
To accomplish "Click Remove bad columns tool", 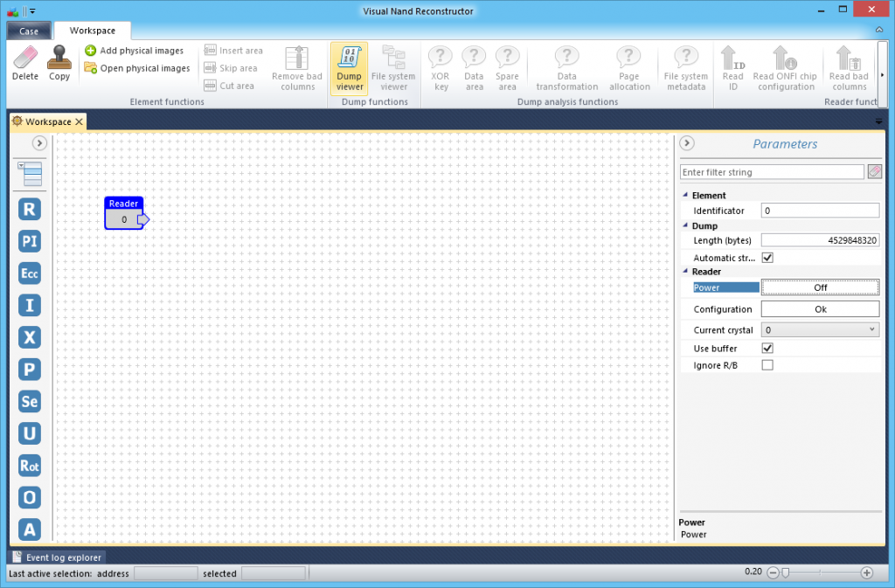I will pyautogui.click(x=297, y=68).
